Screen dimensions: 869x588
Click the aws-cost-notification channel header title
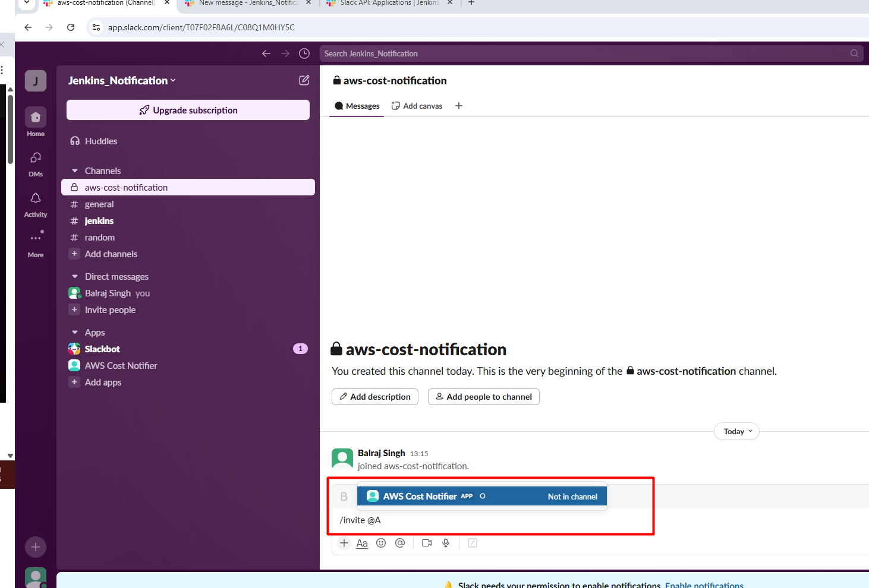[390, 81]
